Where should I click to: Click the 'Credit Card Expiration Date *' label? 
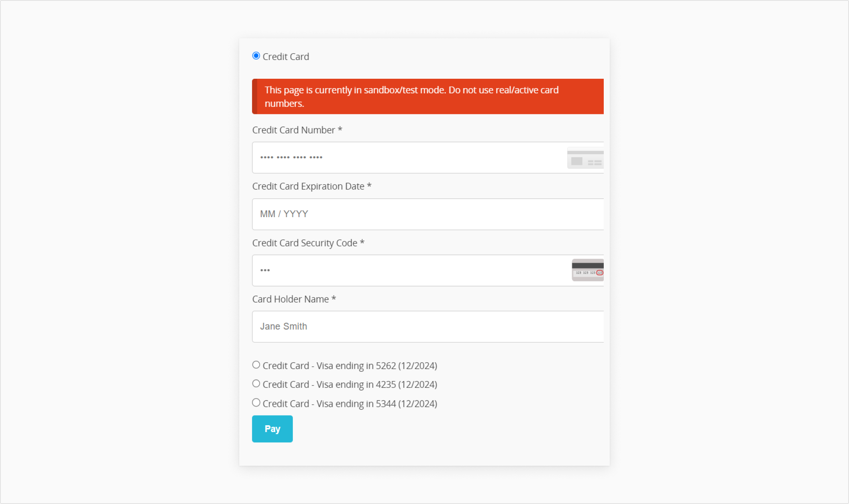pyautogui.click(x=312, y=186)
